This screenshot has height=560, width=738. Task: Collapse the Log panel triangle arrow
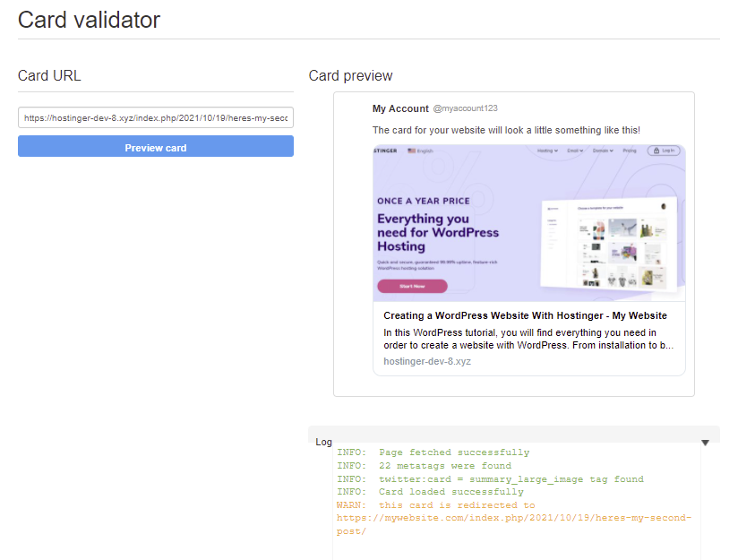click(705, 443)
